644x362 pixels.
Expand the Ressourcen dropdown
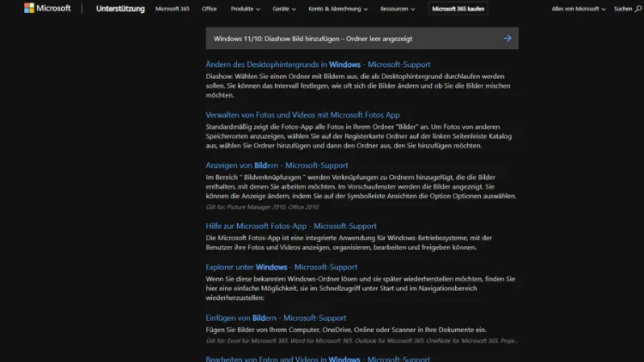398,9
